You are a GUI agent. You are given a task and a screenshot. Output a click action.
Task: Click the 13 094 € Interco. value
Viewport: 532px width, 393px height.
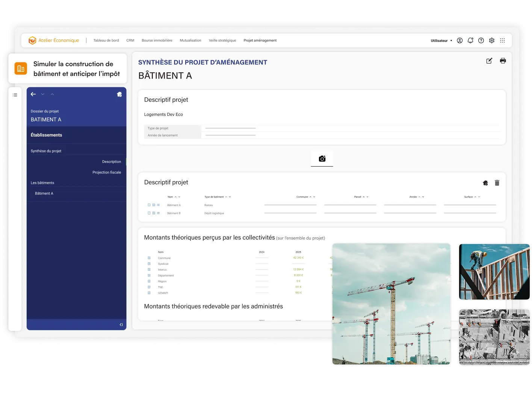click(298, 269)
